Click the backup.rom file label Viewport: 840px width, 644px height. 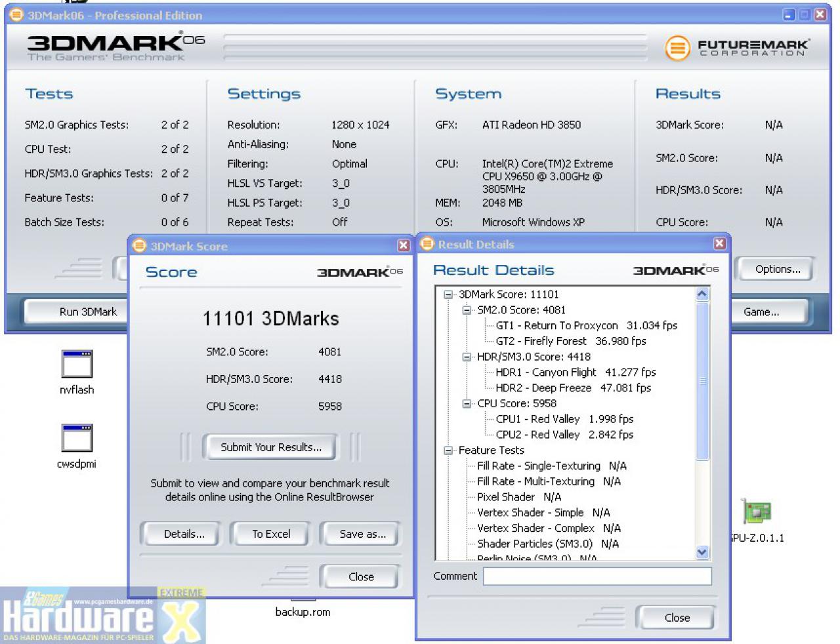pos(303,612)
